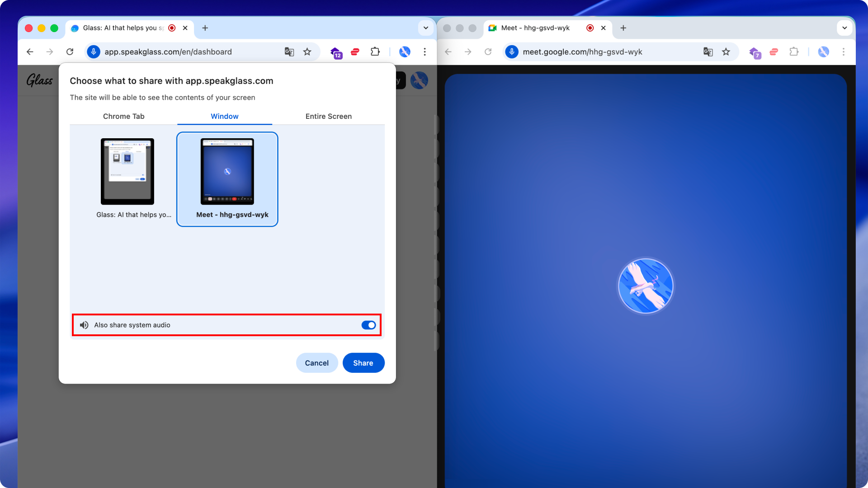
Task: Click the Chrome profile avatar in left window
Action: coord(405,52)
